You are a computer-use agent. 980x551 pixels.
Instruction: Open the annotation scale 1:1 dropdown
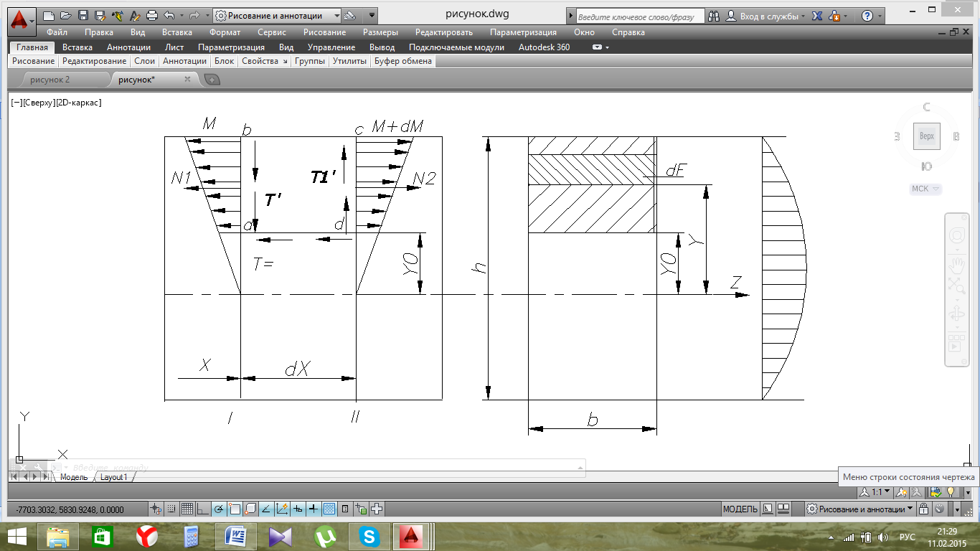pyautogui.click(x=880, y=492)
